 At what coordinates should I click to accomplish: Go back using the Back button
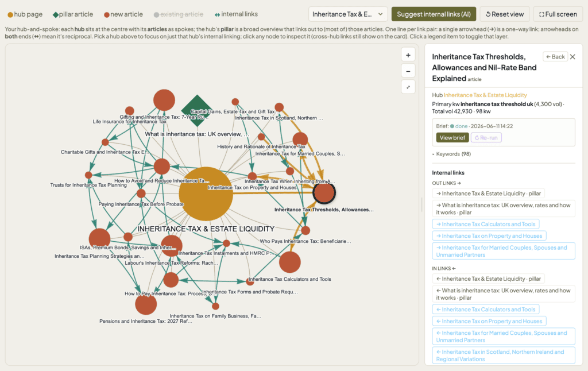555,57
